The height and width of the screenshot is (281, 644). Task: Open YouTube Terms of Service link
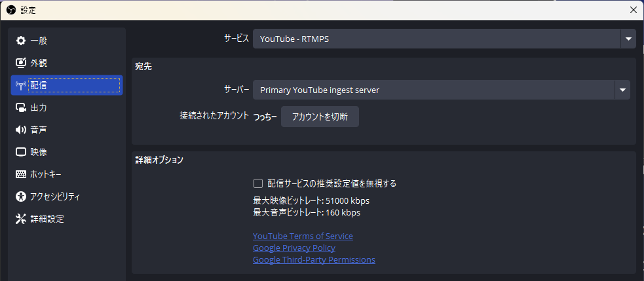pos(303,236)
